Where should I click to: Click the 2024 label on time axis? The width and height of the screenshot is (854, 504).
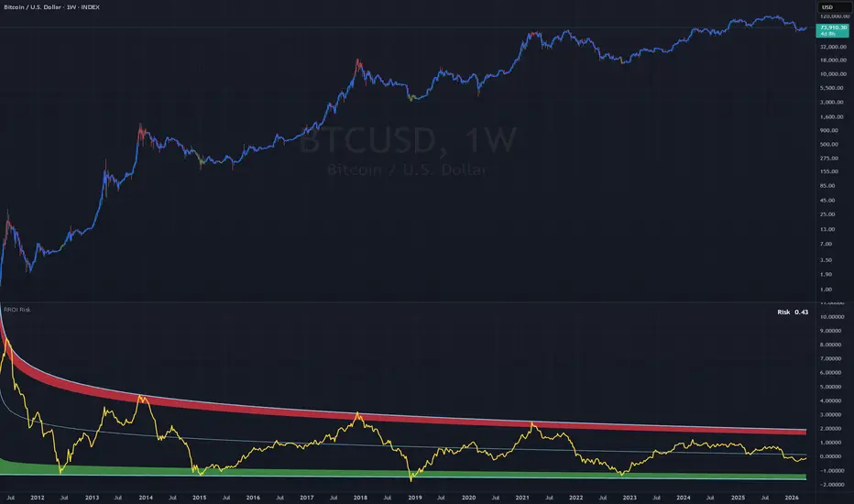click(x=684, y=498)
